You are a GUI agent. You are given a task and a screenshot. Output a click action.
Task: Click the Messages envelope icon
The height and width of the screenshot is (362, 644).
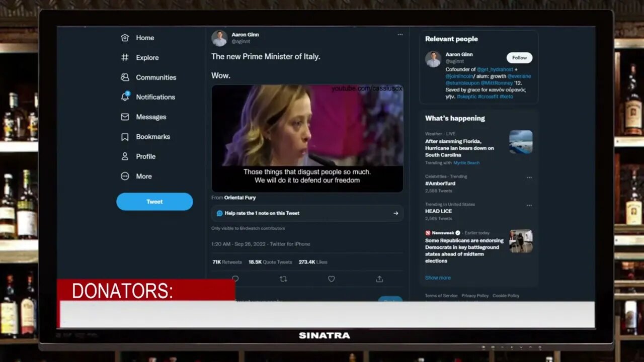(x=125, y=117)
